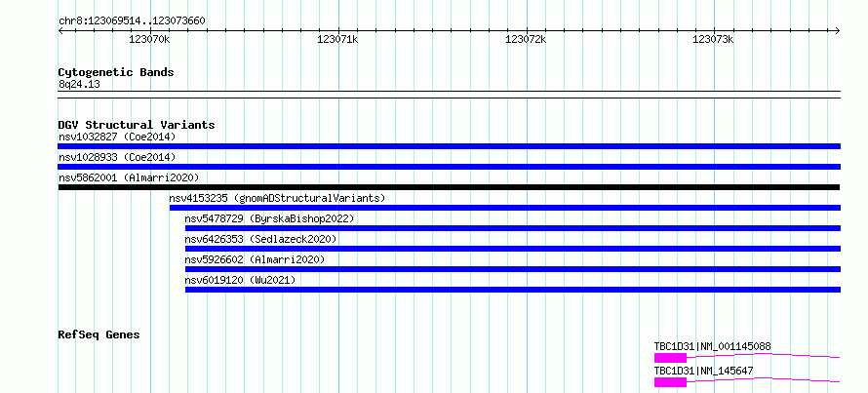This screenshot has width=868, height=393.
Task: Click the blue bar under nsv6019120
Action: tap(513, 290)
